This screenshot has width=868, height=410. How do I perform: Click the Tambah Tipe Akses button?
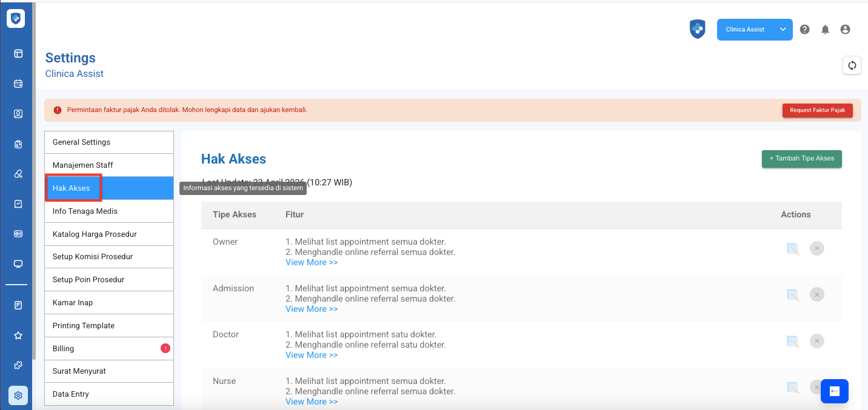(801, 159)
